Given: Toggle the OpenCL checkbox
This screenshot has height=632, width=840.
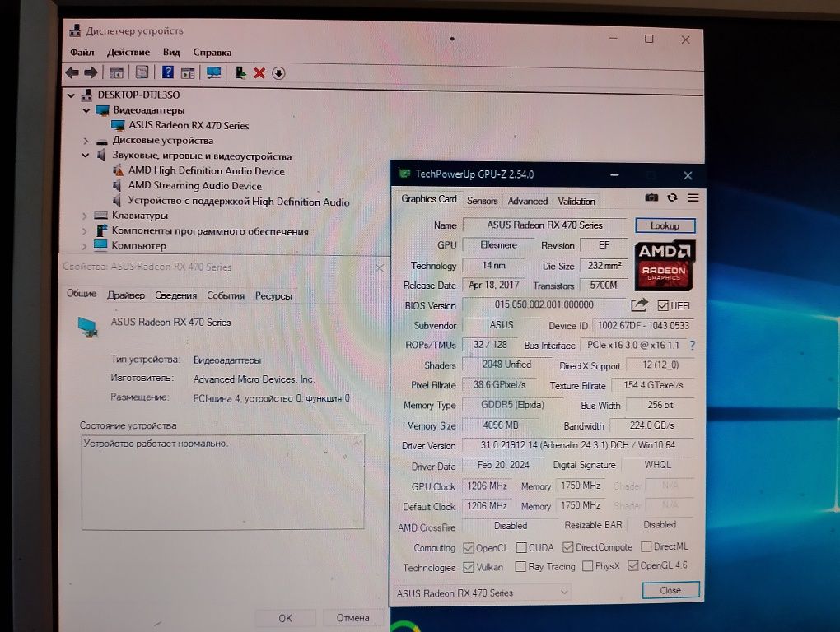Looking at the screenshot, I should 469,547.
